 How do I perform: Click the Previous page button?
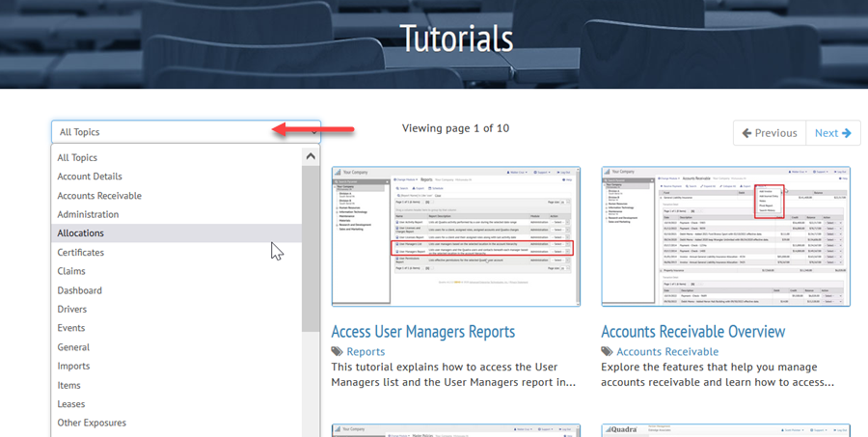(770, 133)
